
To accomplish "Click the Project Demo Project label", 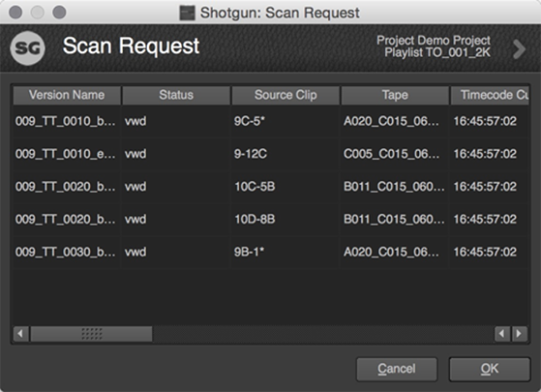I will coord(434,41).
